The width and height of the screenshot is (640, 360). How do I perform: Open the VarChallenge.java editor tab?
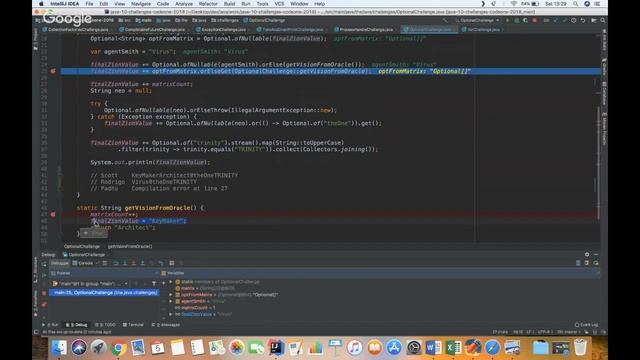481,29
